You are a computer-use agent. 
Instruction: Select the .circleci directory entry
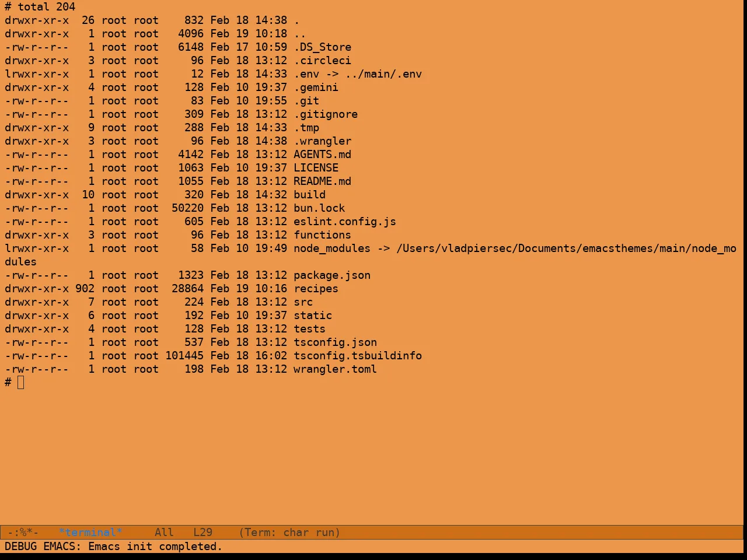click(323, 61)
